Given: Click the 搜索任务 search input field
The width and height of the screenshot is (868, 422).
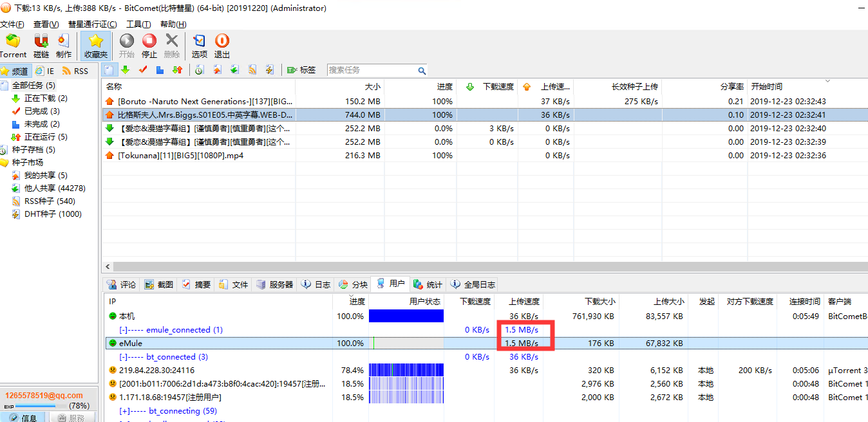Looking at the screenshot, I should [x=372, y=70].
